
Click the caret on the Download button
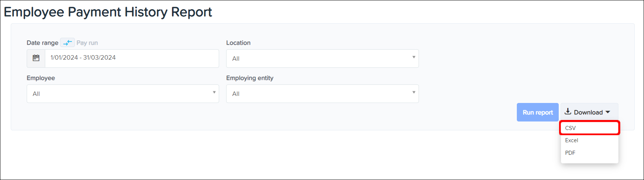pyautogui.click(x=608, y=112)
